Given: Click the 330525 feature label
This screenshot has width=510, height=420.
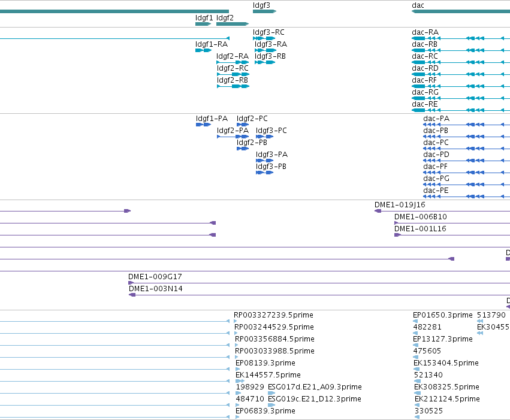Looking at the screenshot, I should (x=428, y=412).
